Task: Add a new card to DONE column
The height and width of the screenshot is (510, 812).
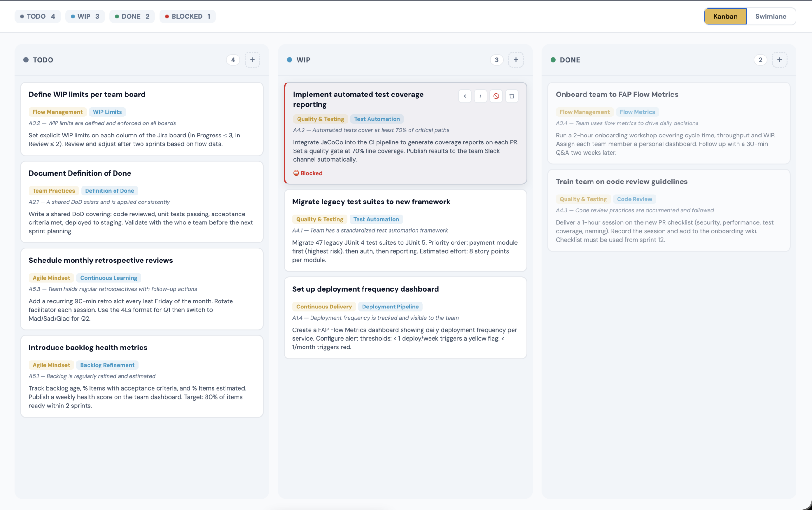Action: pos(779,60)
